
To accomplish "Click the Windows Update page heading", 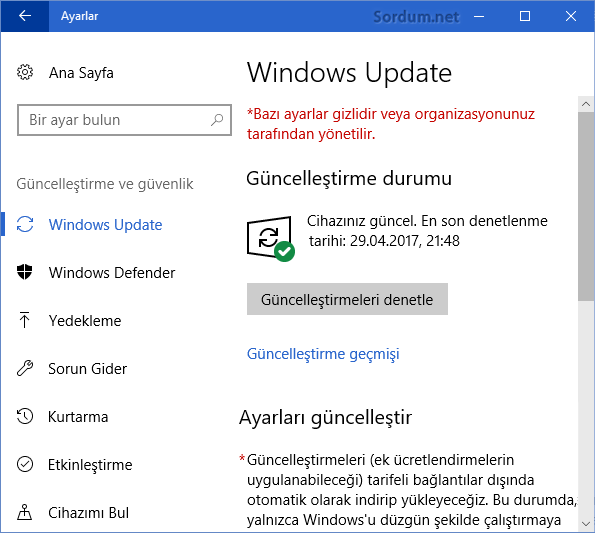I will coord(349,72).
